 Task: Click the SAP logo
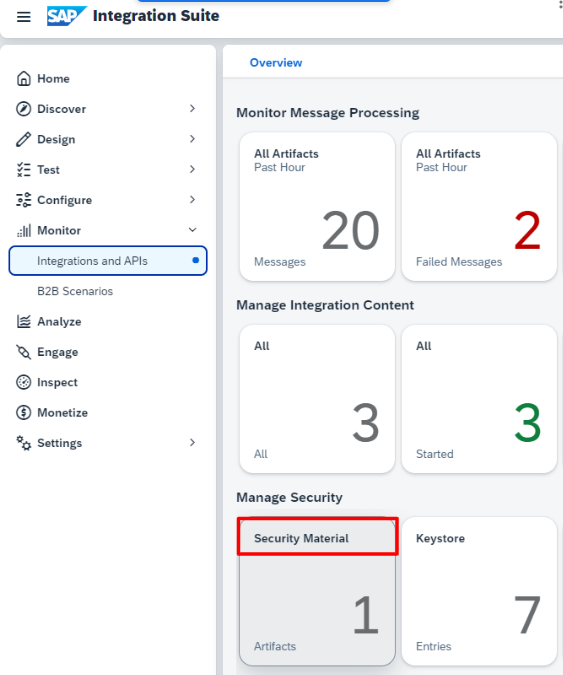pyautogui.click(x=66, y=16)
